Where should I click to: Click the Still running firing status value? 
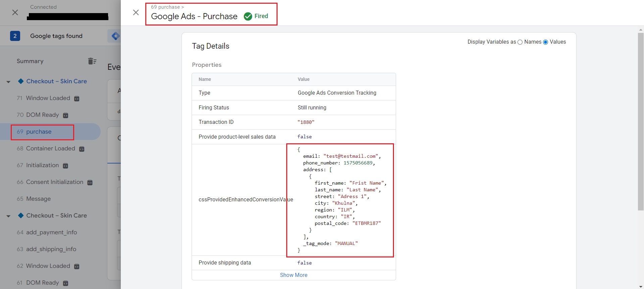click(312, 107)
